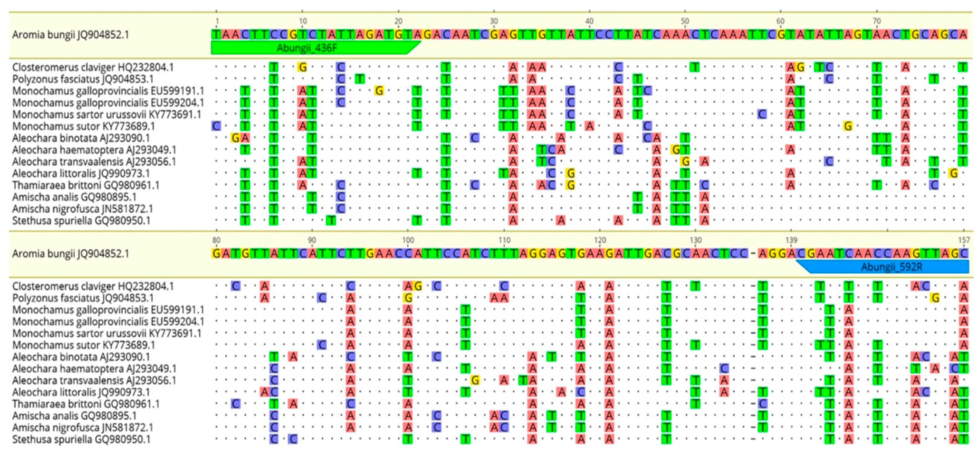Select the Abungii_436F forward primer annotation
980x455 pixels.
pyautogui.click(x=316, y=48)
